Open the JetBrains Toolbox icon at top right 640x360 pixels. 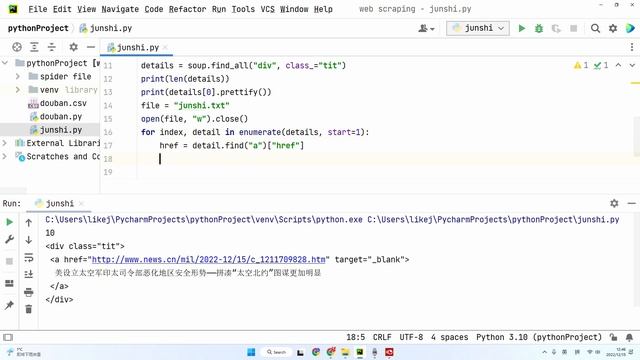tap(630, 28)
